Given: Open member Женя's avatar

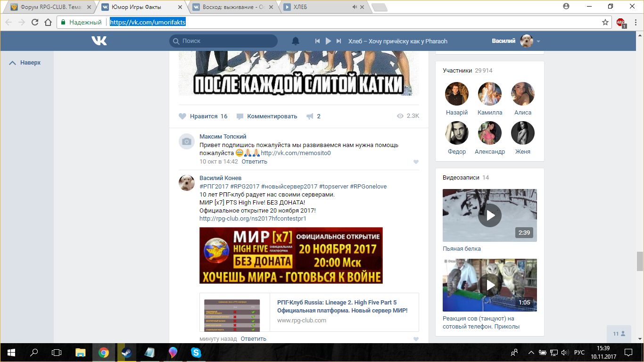Looking at the screenshot, I should point(523,133).
